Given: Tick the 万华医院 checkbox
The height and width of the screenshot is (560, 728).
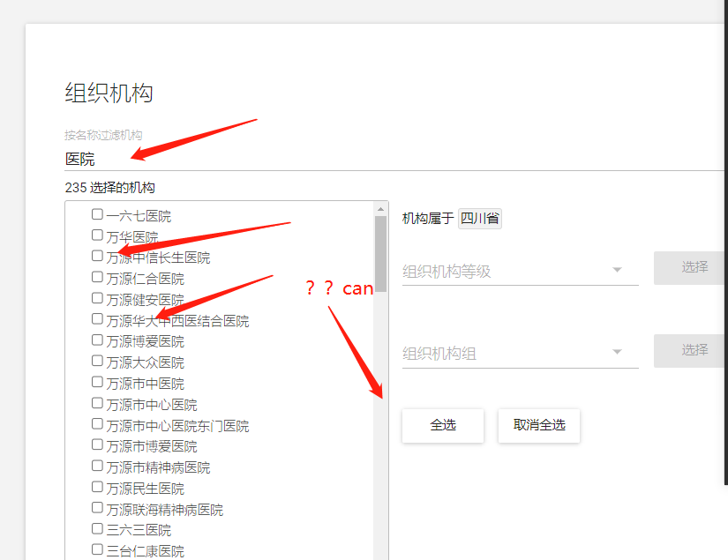Looking at the screenshot, I should pyautogui.click(x=97, y=235).
